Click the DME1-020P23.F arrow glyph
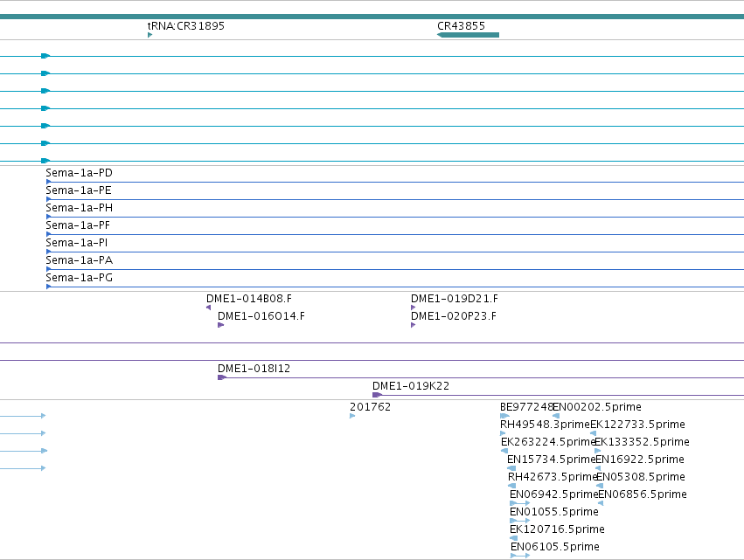 (414, 325)
